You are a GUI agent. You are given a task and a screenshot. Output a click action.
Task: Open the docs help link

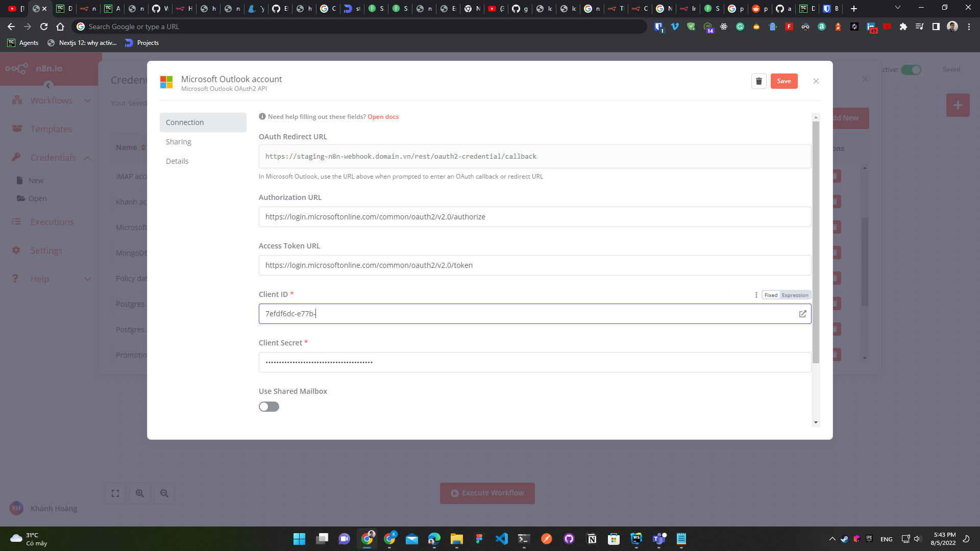tap(383, 117)
